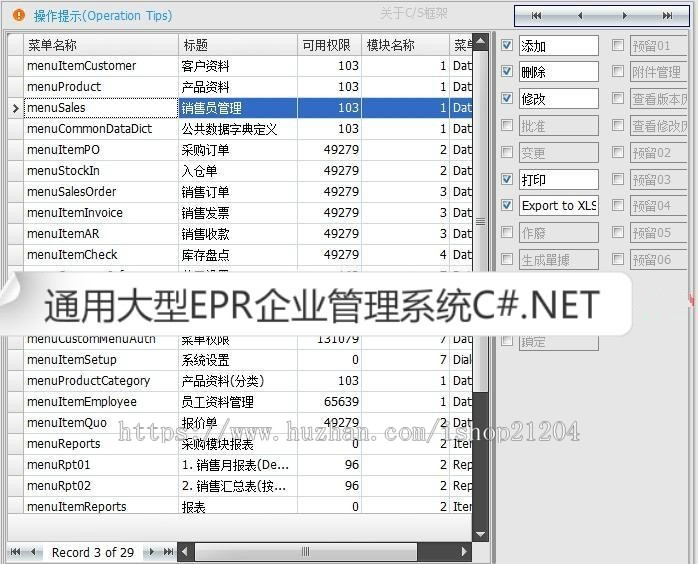698x564 pixels.
Task: Uncheck the 修改 permission checkbox
Action: (x=507, y=98)
